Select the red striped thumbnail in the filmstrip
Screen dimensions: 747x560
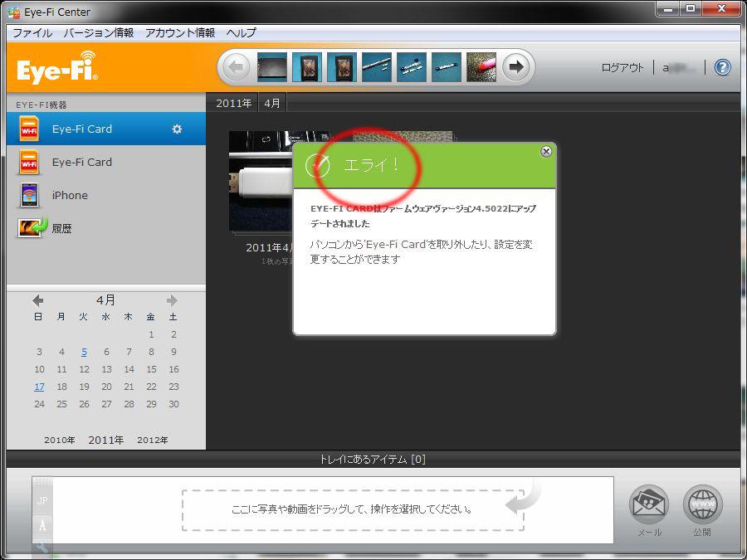[481, 67]
